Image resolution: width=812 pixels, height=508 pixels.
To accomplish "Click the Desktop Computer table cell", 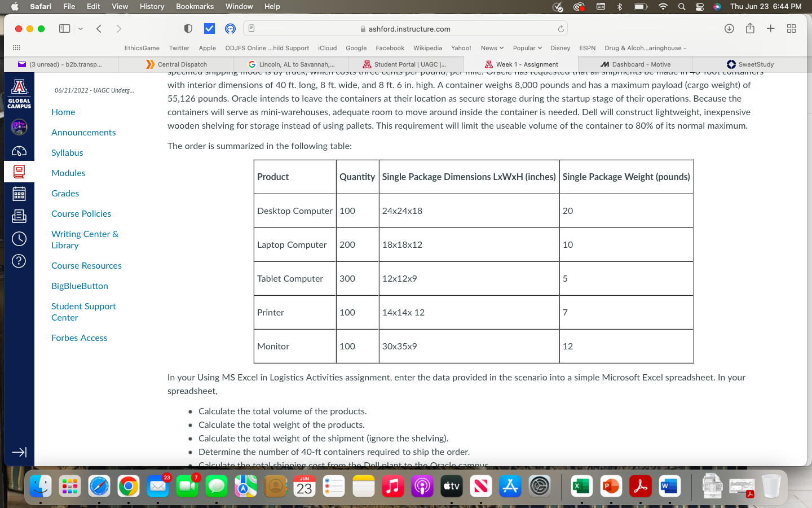I will coord(295,211).
